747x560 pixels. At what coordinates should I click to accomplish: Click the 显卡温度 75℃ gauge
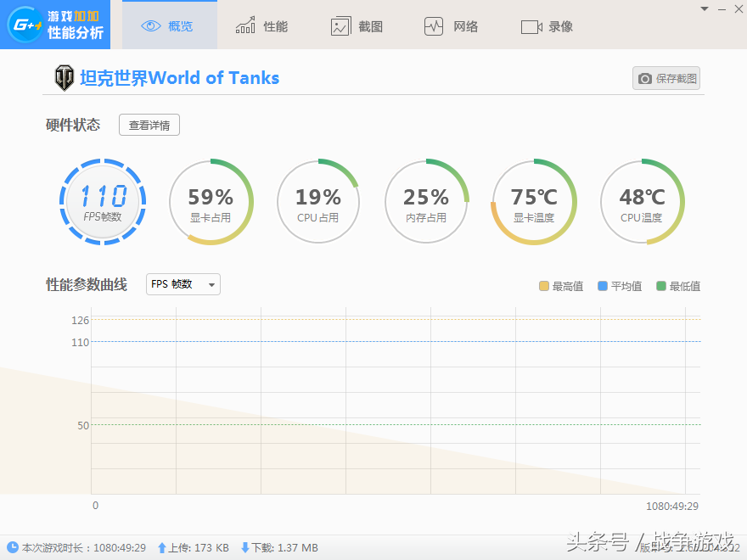click(534, 202)
